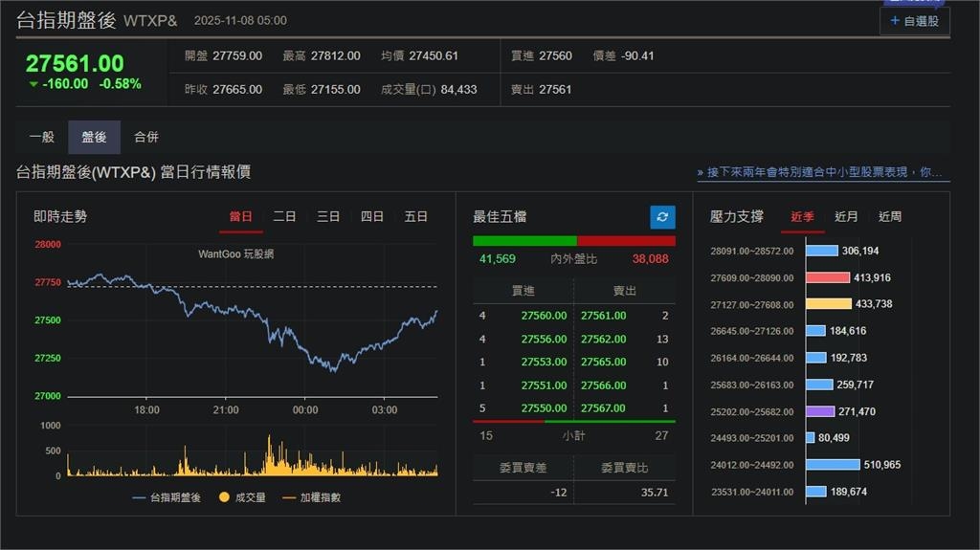Toggle 成交量 legend series
980x550 pixels.
pyautogui.click(x=242, y=497)
